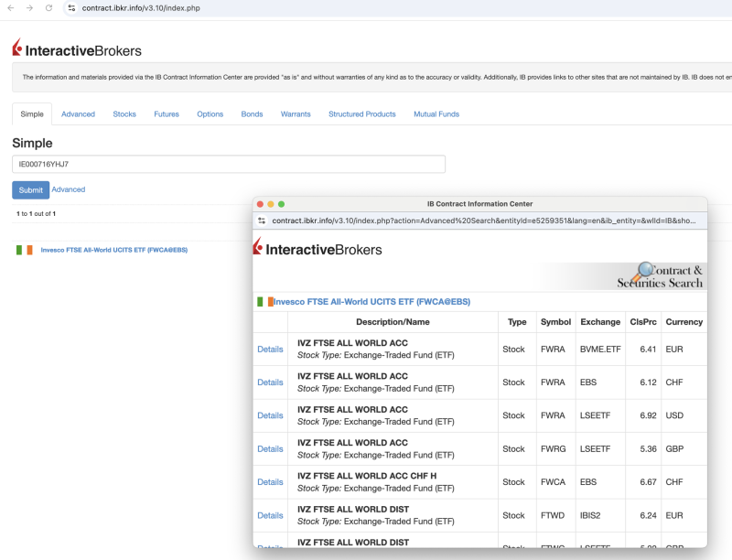
Task: Open site info icon in popup address bar
Action: (x=262, y=221)
